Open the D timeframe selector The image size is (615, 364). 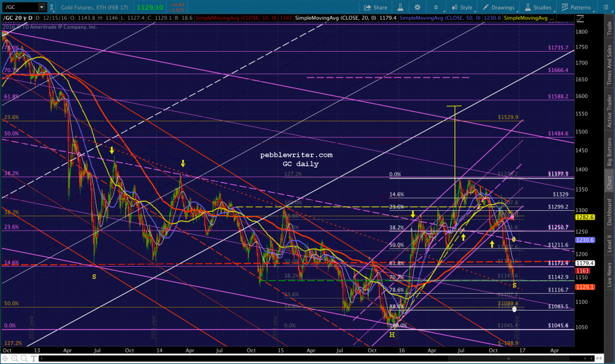(436, 7)
